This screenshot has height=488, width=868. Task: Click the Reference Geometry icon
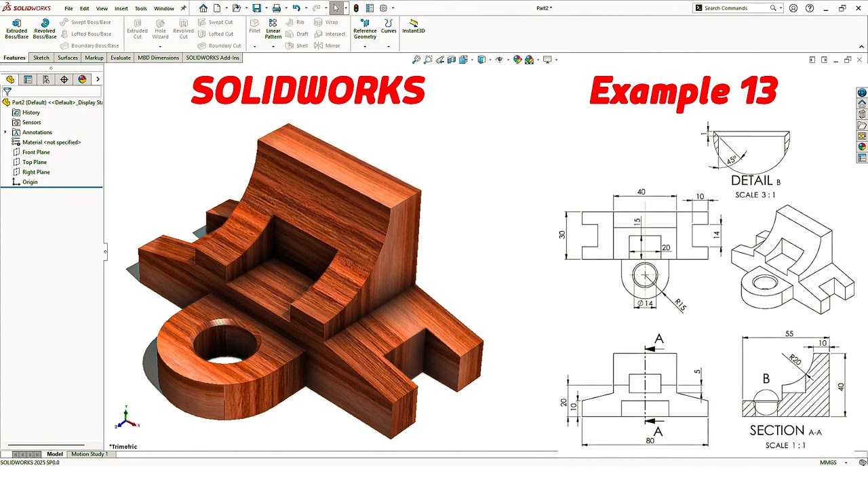click(365, 29)
